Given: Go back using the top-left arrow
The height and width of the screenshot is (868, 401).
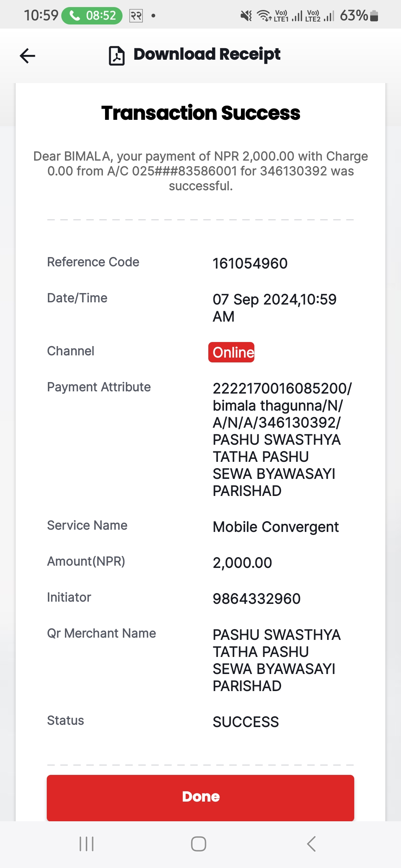Looking at the screenshot, I should click(x=27, y=56).
